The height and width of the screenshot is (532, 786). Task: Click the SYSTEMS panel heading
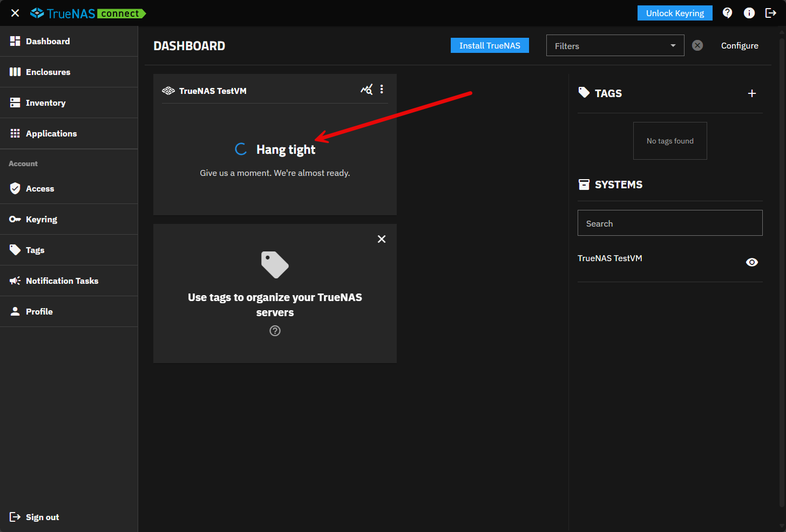(x=619, y=185)
